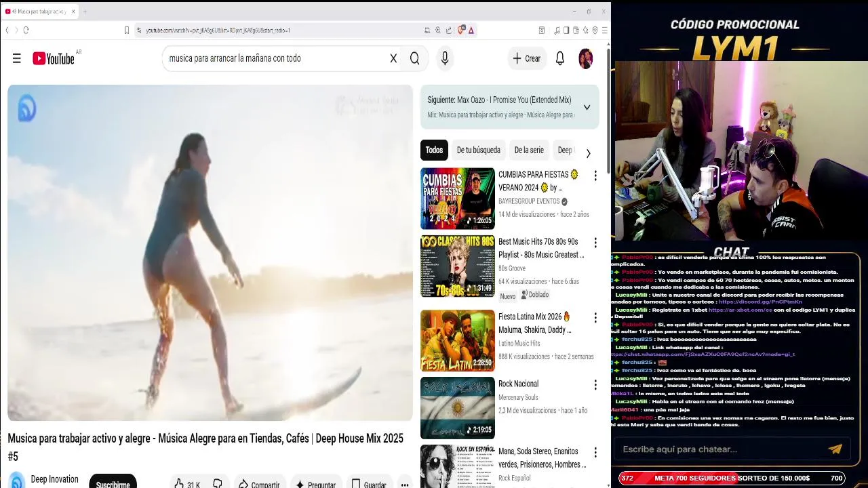The height and width of the screenshot is (488, 868).
Task: Open the account avatar menu
Action: (585, 58)
